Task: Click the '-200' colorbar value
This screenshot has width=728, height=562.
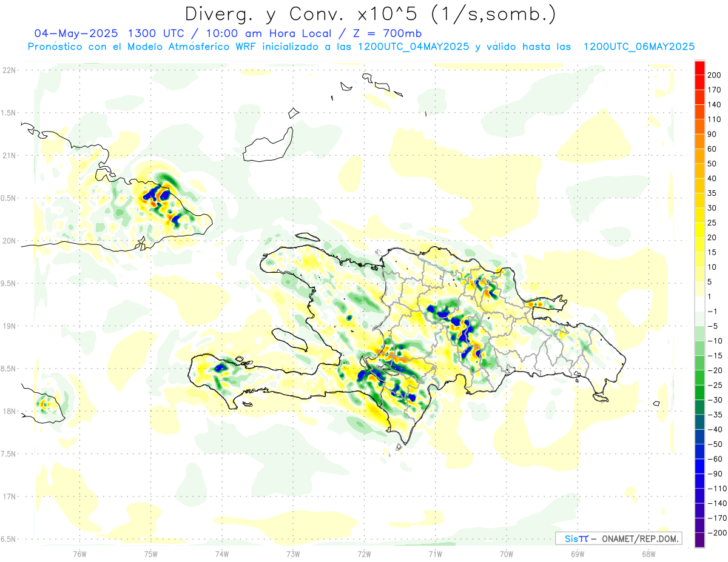Action: coord(716,532)
